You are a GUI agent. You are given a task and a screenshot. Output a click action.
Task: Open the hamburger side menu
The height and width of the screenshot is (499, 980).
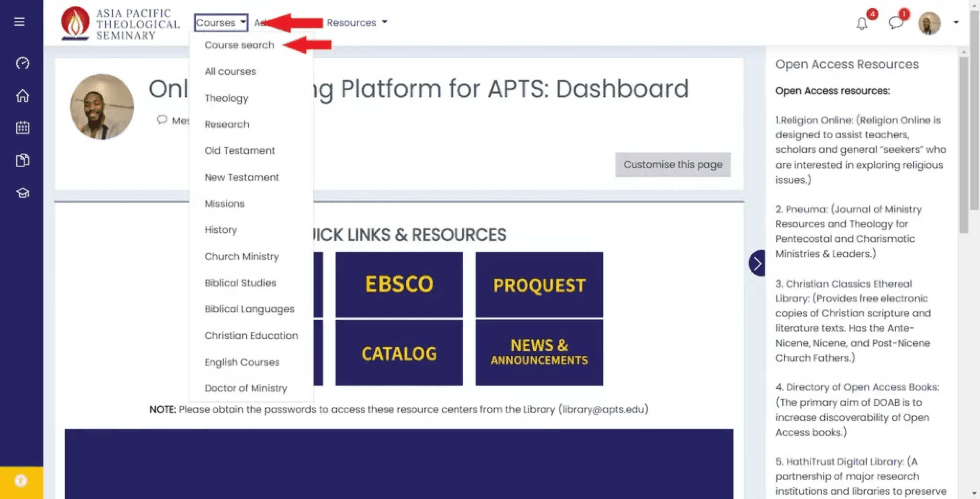pyautogui.click(x=20, y=21)
